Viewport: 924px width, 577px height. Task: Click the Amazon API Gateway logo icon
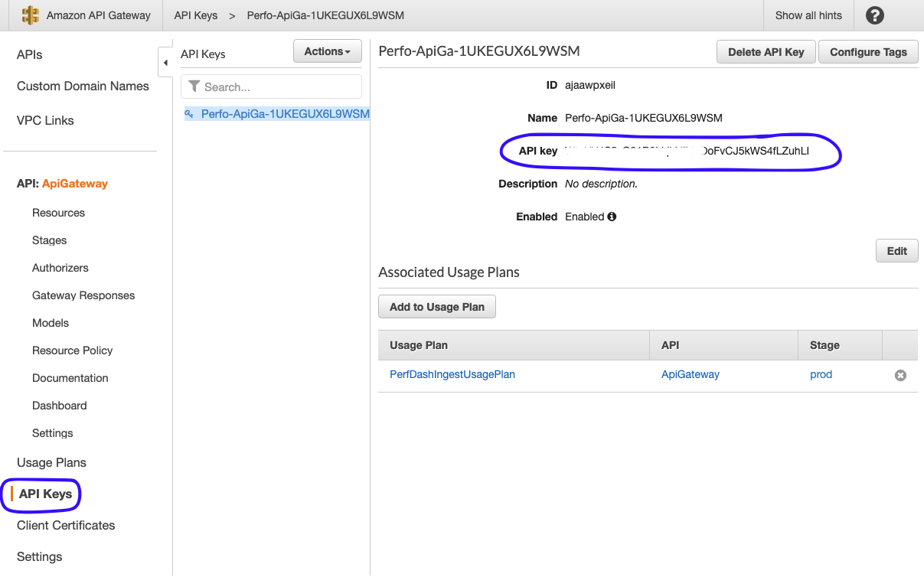(30, 15)
